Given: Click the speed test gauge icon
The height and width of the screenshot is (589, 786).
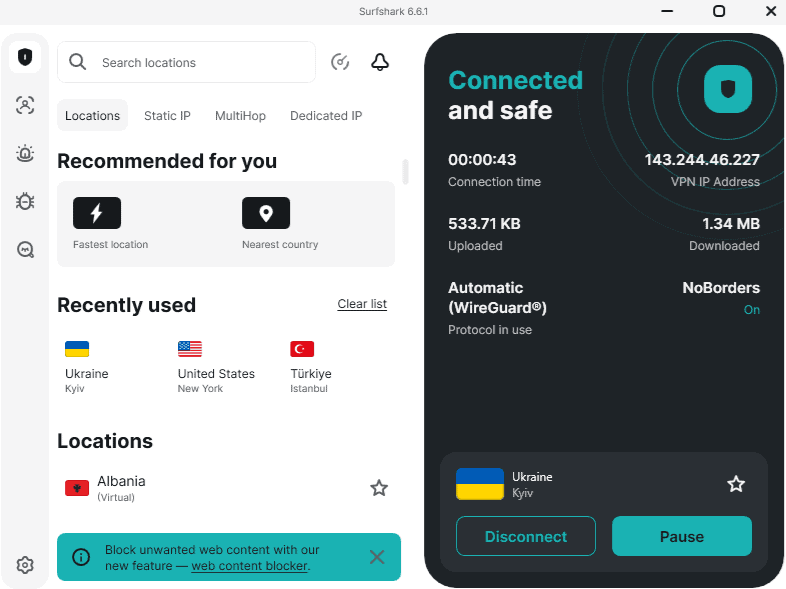Looking at the screenshot, I should [340, 62].
